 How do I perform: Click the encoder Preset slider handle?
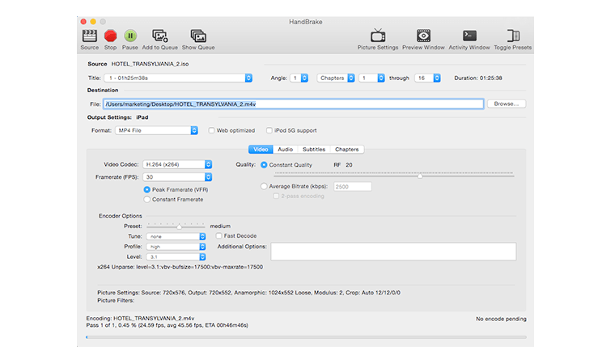coord(179,226)
